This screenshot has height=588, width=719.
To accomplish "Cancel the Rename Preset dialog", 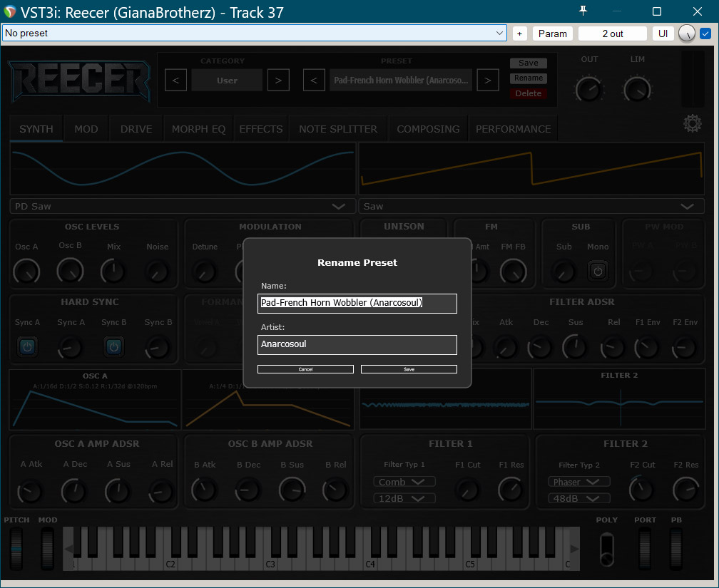I will tap(305, 369).
